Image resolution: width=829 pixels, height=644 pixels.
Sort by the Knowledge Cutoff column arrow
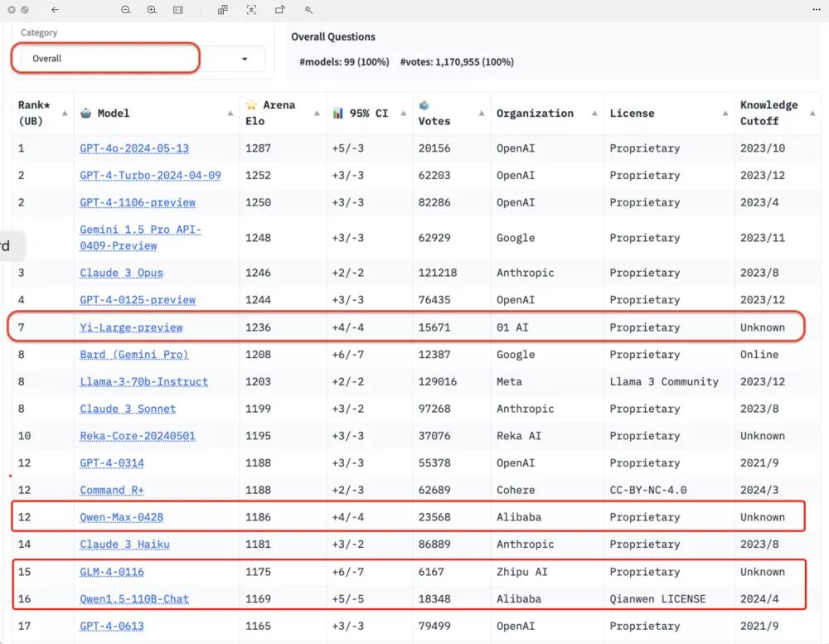tap(812, 114)
